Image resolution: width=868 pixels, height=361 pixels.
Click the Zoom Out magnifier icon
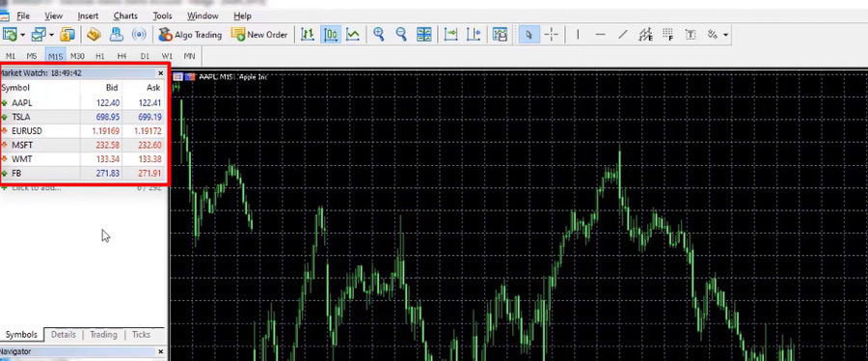(x=401, y=35)
